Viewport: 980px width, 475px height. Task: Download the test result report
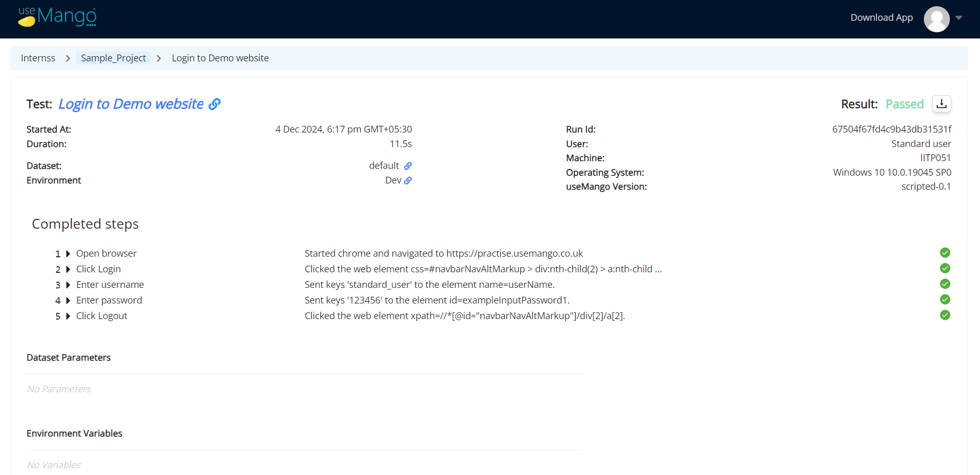point(942,104)
